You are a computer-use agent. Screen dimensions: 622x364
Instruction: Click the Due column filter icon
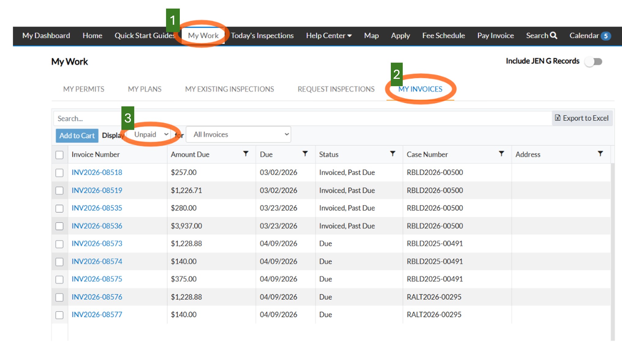(305, 154)
